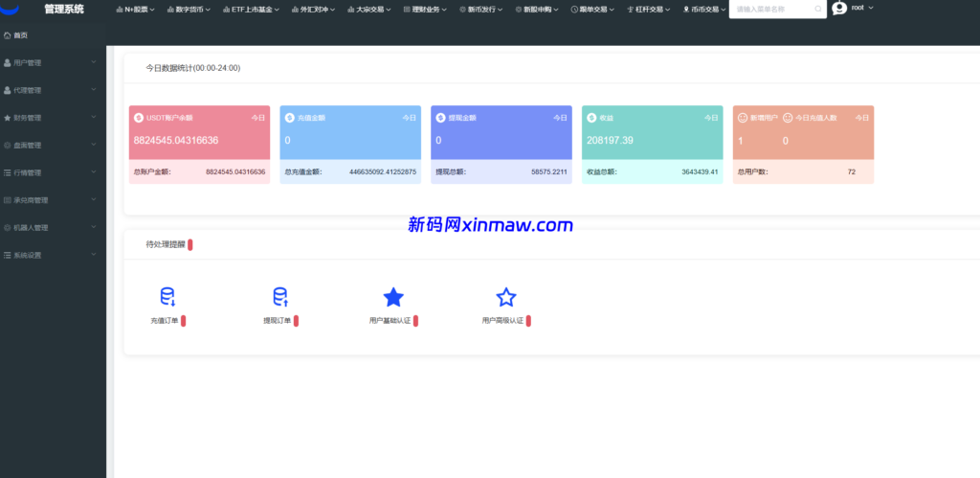Screen dimensions: 980x478
Task: Click the dollar icon on 充值金额 card
Action: [289, 118]
